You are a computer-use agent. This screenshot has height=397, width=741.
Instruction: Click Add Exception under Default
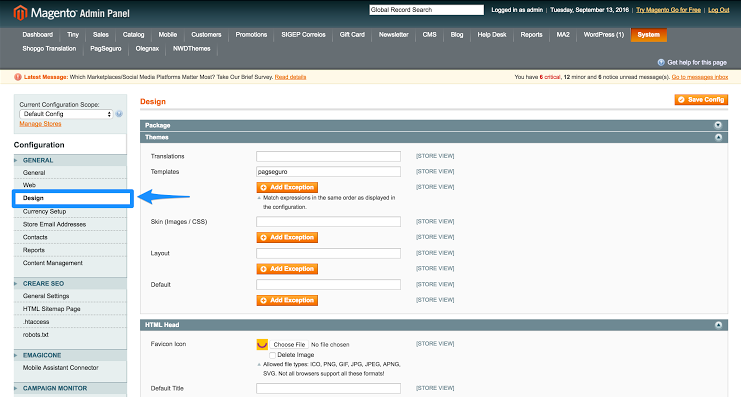click(x=287, y=300)
